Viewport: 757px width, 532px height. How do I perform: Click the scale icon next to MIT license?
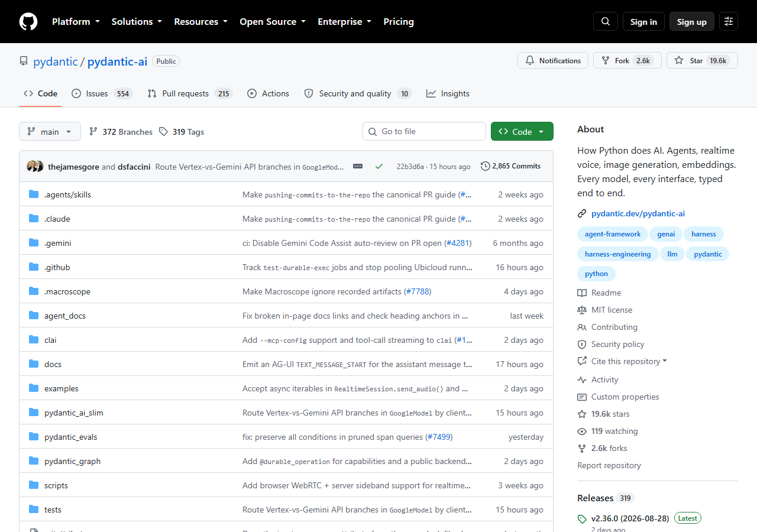tap(582, 310)
